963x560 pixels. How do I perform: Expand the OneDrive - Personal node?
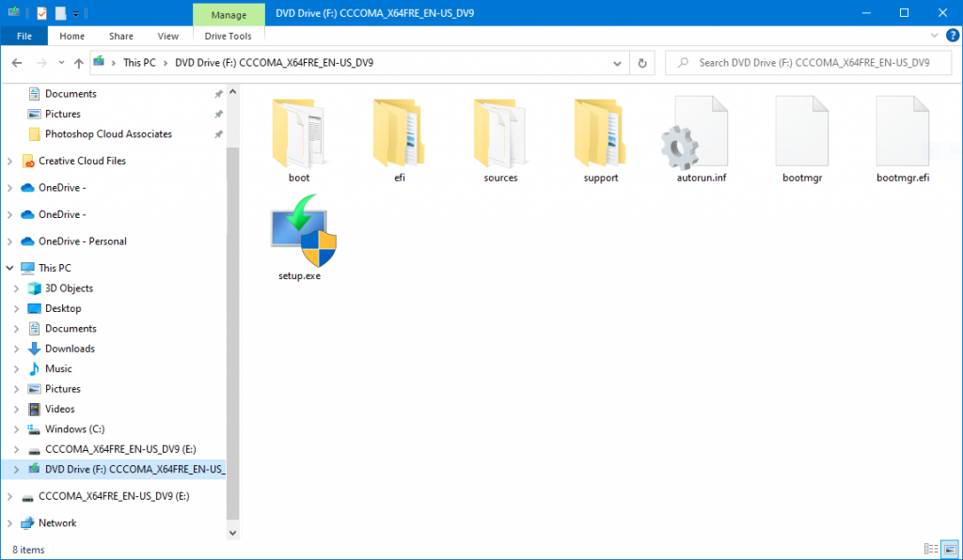pyautogui.click(x=9, y=241)
